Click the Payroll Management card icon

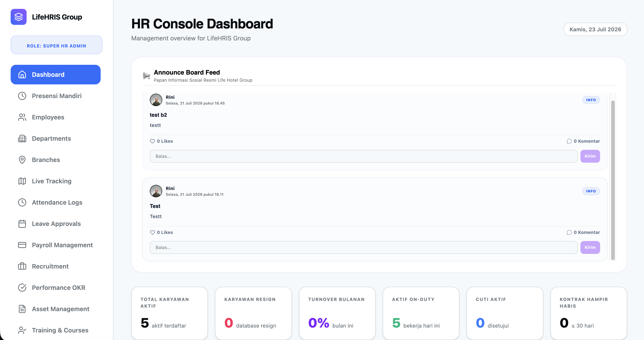coord(22,245)
